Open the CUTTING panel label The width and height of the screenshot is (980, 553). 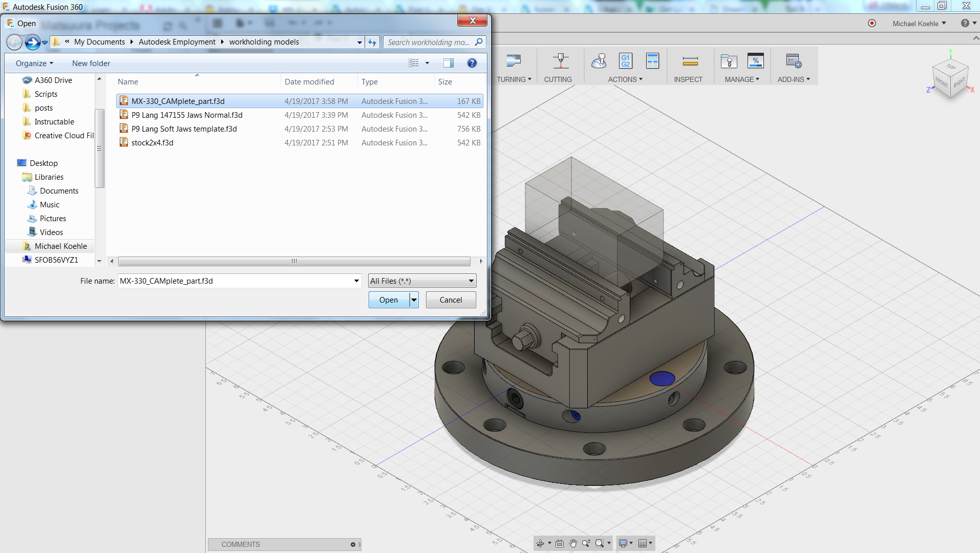[558, 79]
